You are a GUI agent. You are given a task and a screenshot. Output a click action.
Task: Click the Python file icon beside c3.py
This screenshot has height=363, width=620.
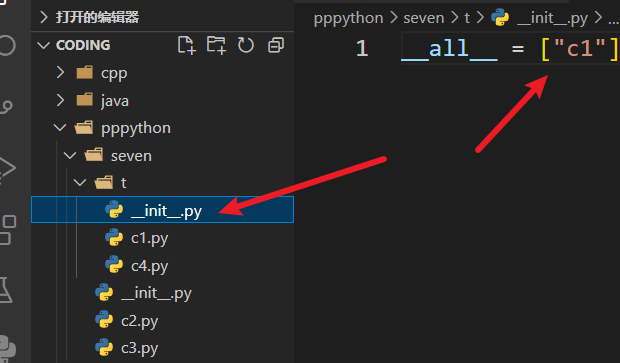104,347
